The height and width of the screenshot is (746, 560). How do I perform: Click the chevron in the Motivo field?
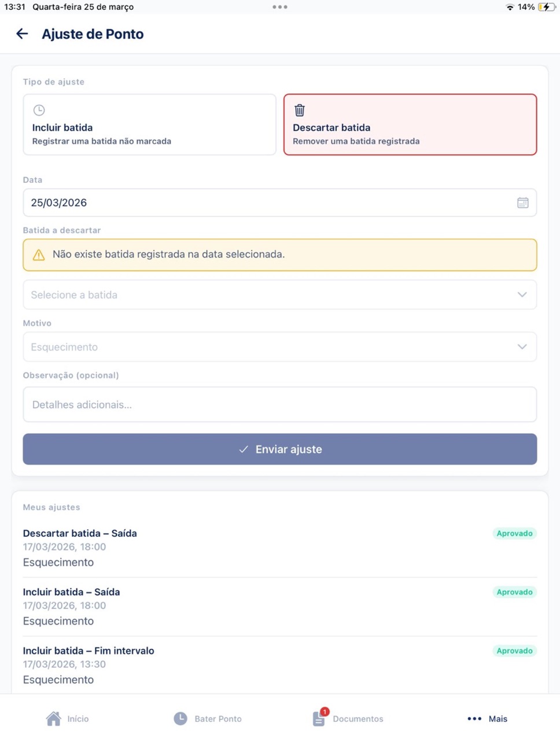point(522,347)
